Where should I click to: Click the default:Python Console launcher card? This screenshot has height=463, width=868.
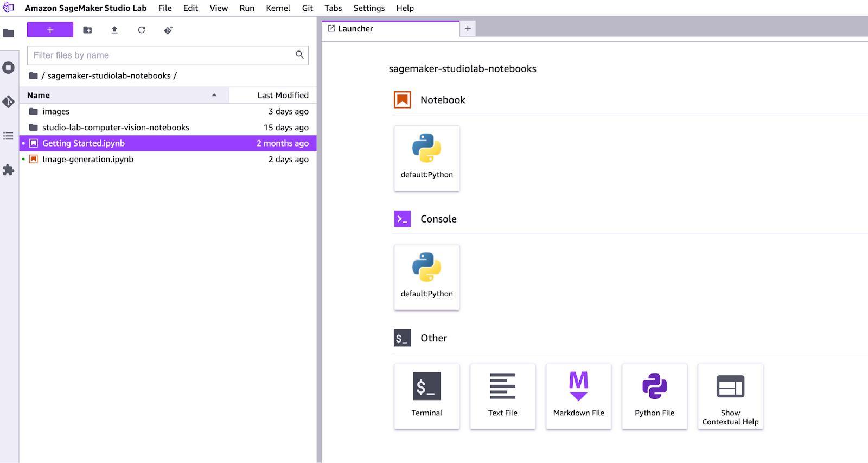point(427,277)
